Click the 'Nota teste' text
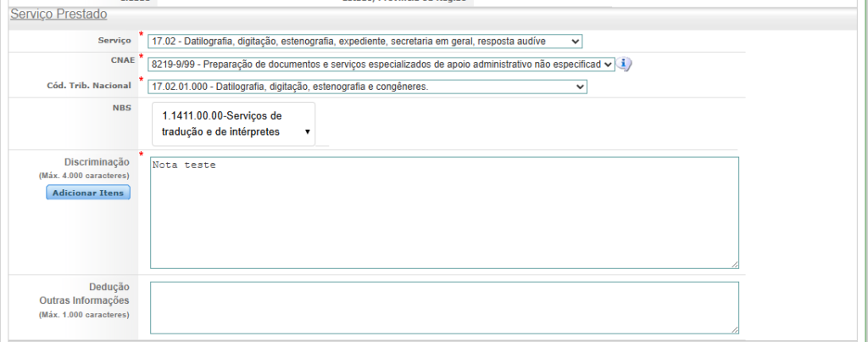This screenshot has width=868, height=342. click(x=185, y=165)
